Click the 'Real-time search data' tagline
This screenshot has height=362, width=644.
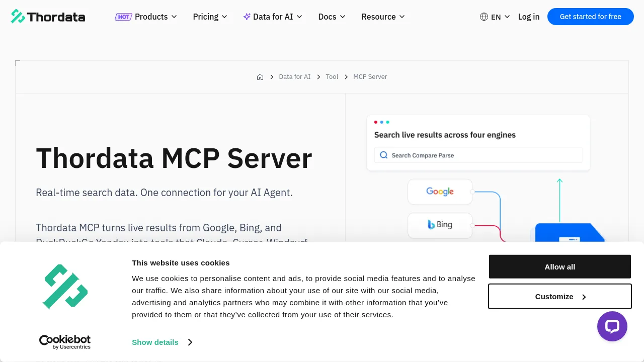coord(164,193)
